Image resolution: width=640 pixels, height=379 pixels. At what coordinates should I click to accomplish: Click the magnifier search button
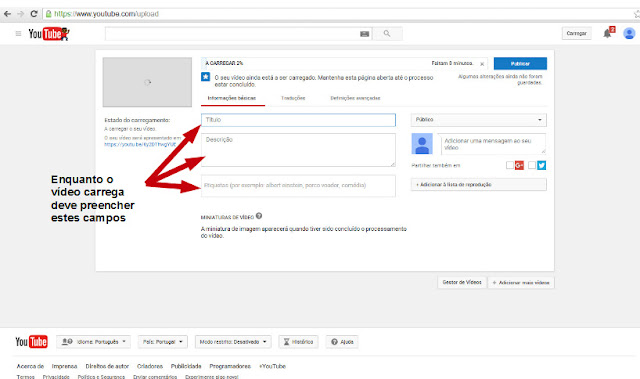tap(387, 33)
